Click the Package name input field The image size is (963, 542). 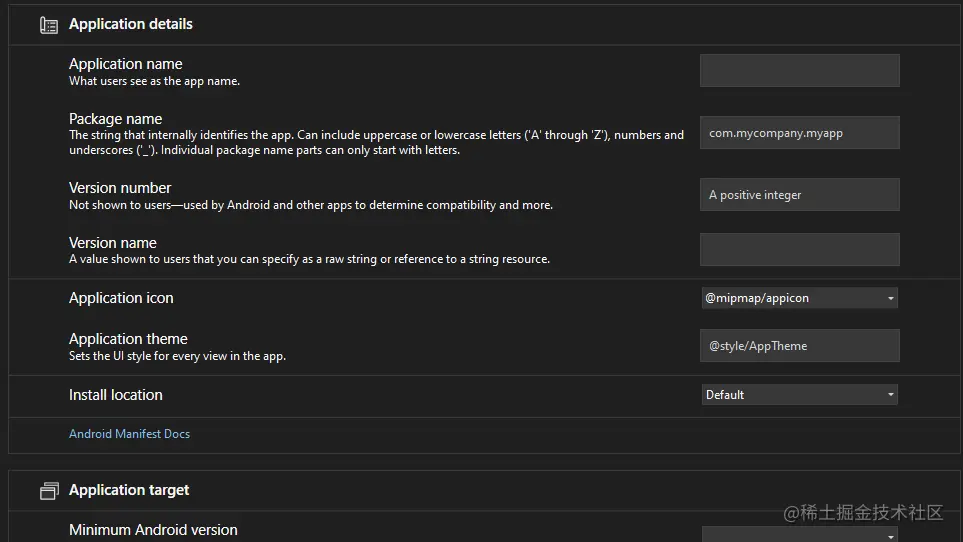pos(799,133)
